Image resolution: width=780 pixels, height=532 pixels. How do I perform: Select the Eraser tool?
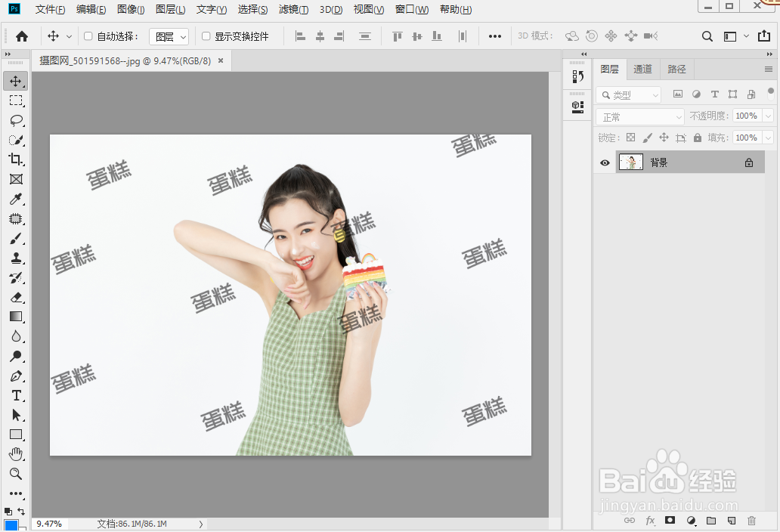pyautogui.click(x=16, y=297)
